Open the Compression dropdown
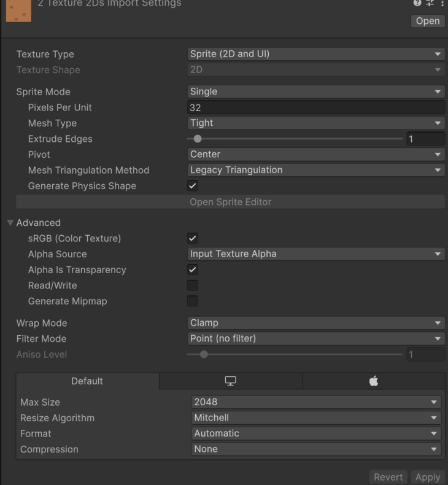 coord(316,449)
